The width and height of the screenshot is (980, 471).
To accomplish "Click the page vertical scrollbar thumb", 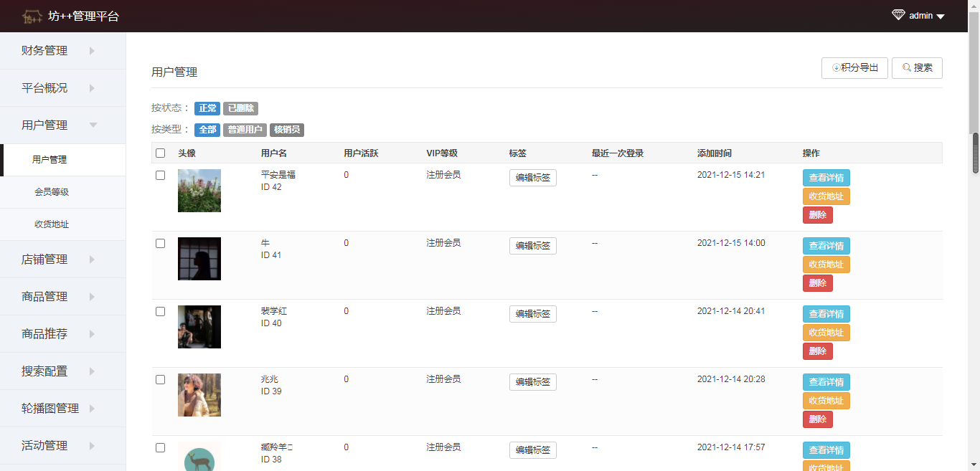I will coord(975,153).
